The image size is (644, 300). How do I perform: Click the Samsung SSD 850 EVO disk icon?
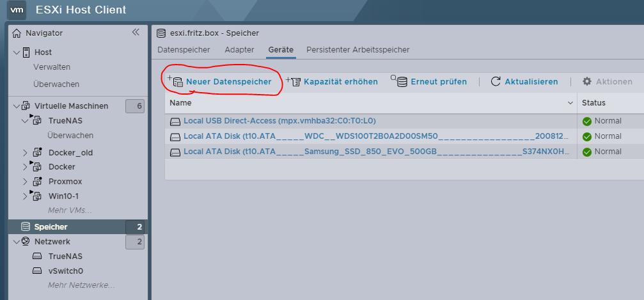coord(175,152)
